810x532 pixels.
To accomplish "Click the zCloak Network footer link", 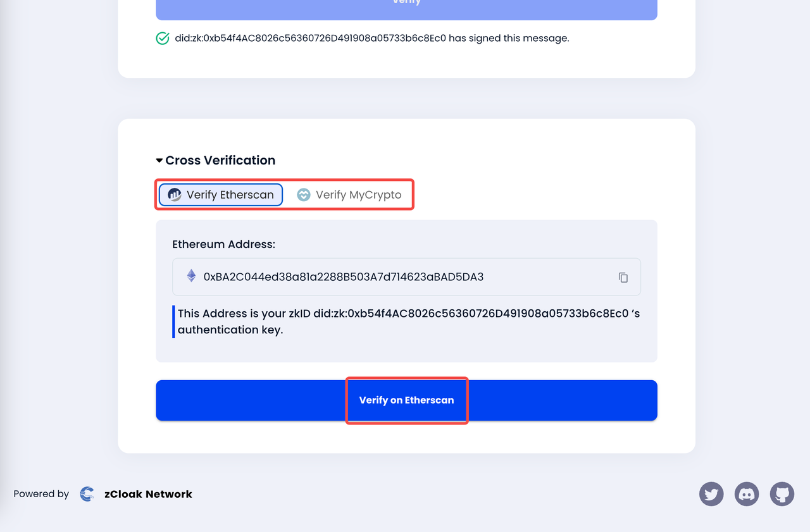I will [x=148, y=494].
